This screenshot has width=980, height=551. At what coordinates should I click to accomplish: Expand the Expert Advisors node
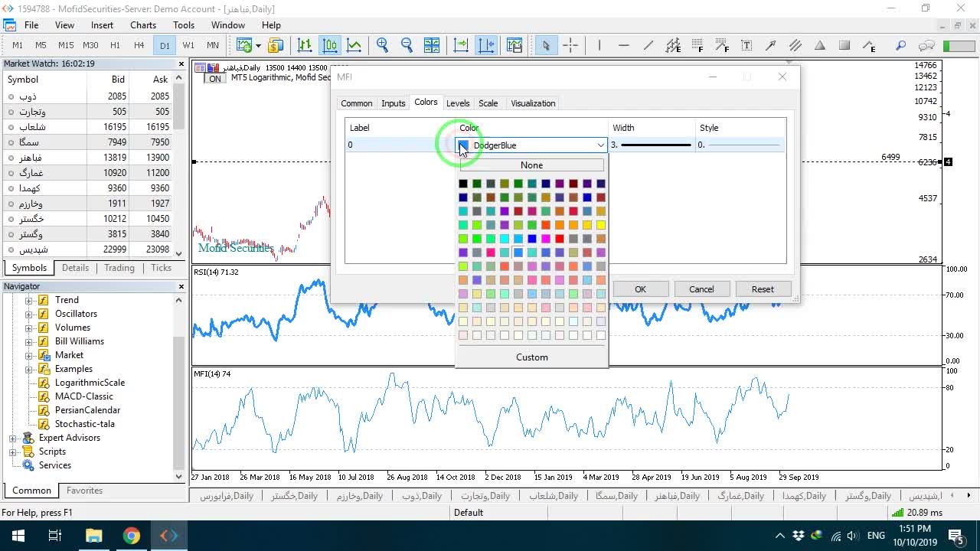pos(13,438)
